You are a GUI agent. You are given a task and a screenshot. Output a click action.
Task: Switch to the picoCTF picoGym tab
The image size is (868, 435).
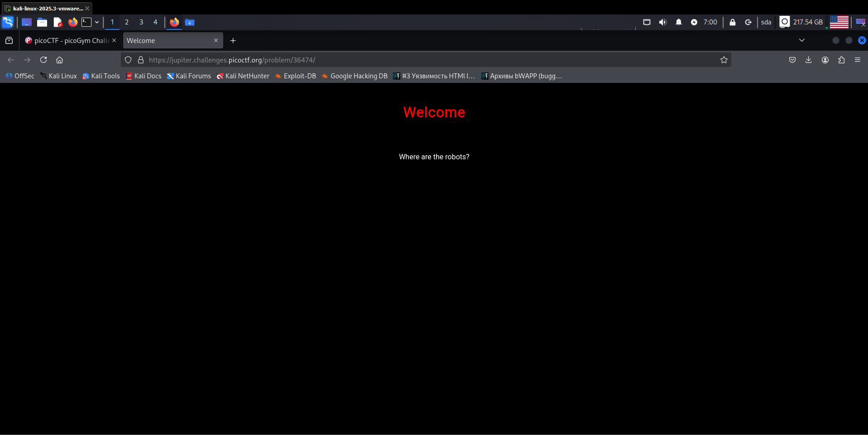click(70, 40)
